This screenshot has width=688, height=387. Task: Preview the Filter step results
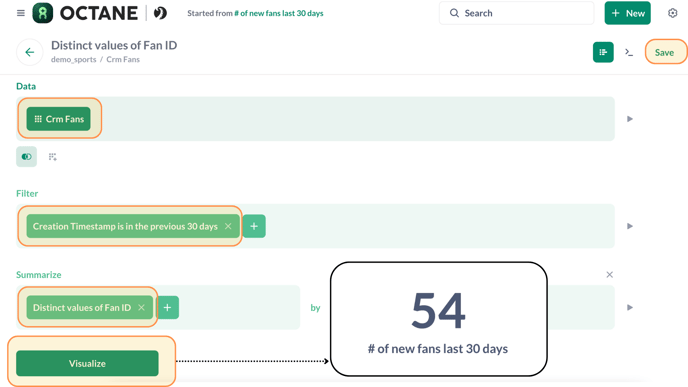pos(630,226)
